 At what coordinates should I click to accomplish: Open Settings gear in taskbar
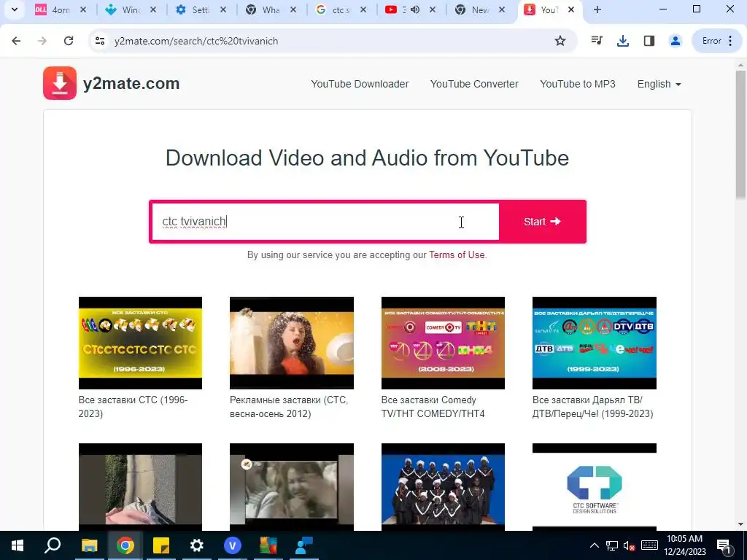click(196, 545)
